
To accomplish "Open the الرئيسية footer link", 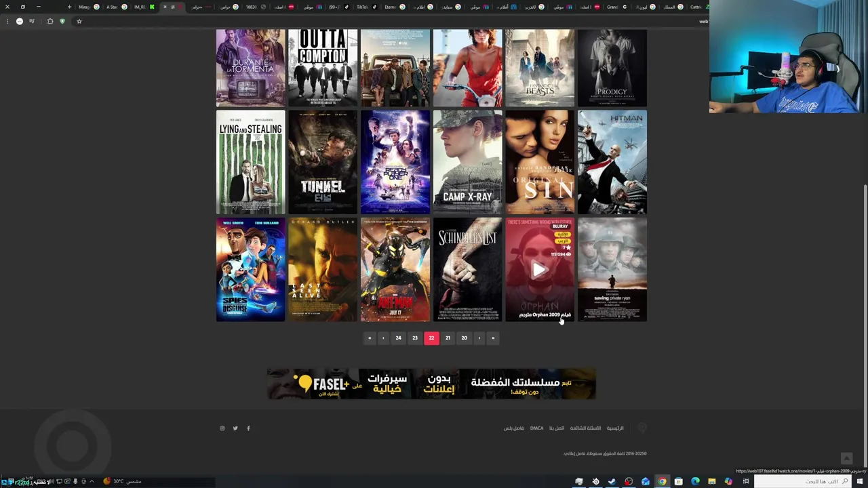I will [615, 428].
